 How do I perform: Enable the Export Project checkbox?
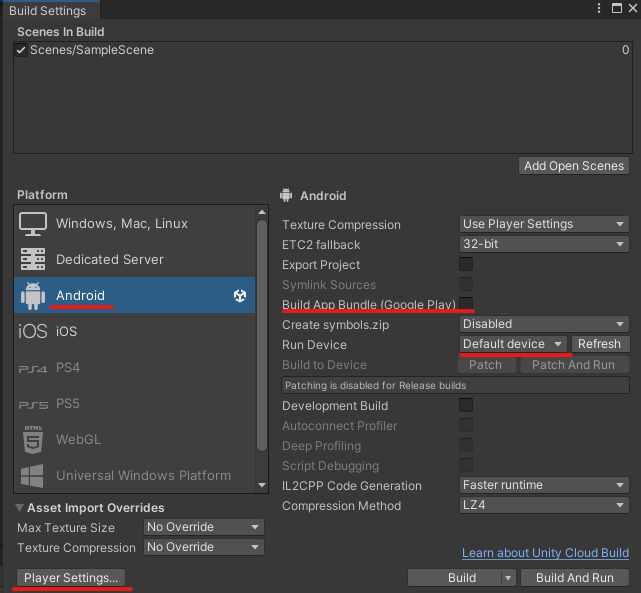(466, 264)
